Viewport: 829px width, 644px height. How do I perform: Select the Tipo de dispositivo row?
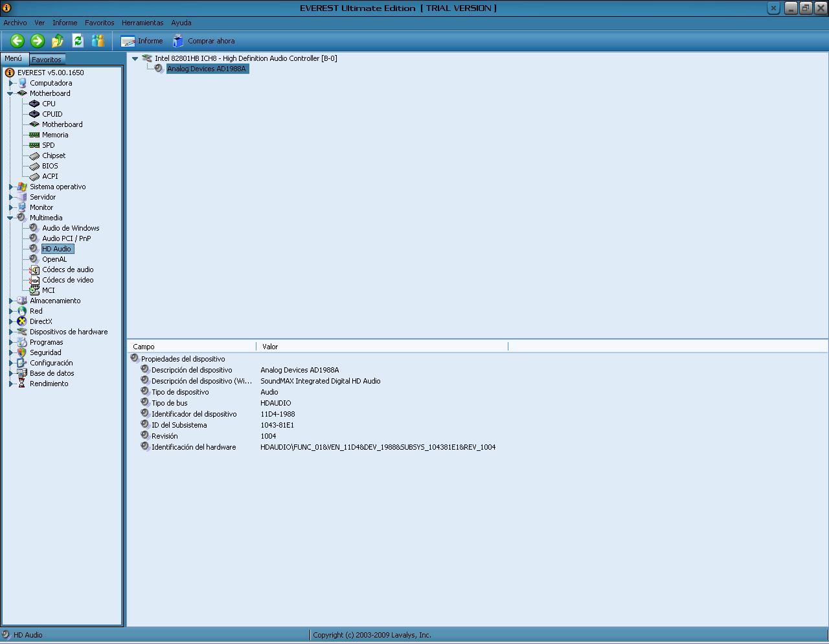[x=180, y=392]
